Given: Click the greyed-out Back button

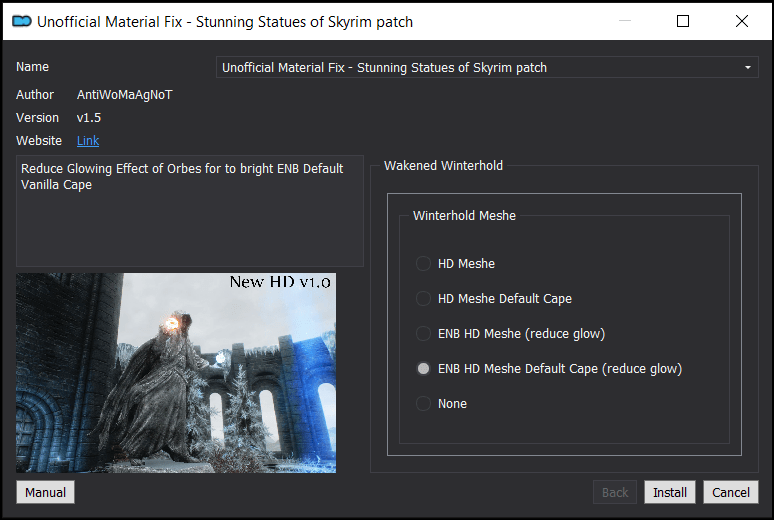Looking at the screenshot, I should click(x=615, y=492).
